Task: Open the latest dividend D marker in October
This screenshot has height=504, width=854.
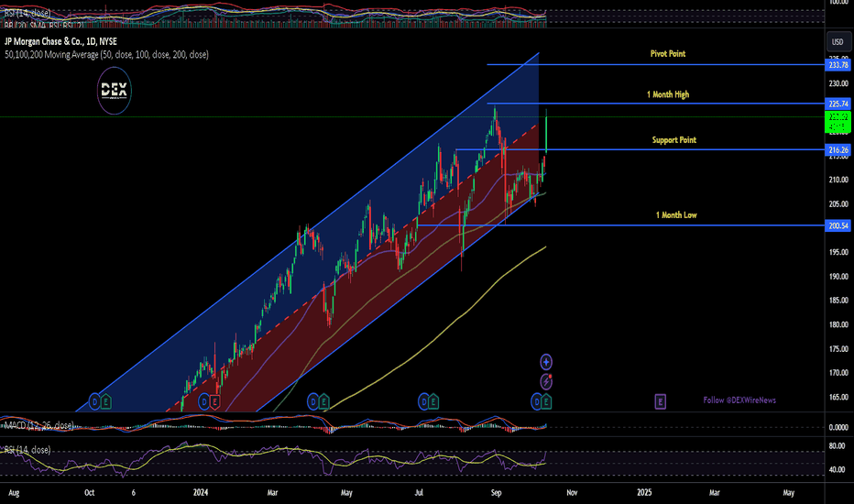Action: 536,402
